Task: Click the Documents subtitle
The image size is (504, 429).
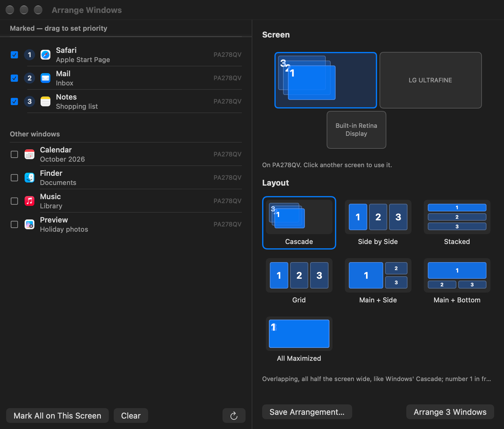Action: coord(58,183)
